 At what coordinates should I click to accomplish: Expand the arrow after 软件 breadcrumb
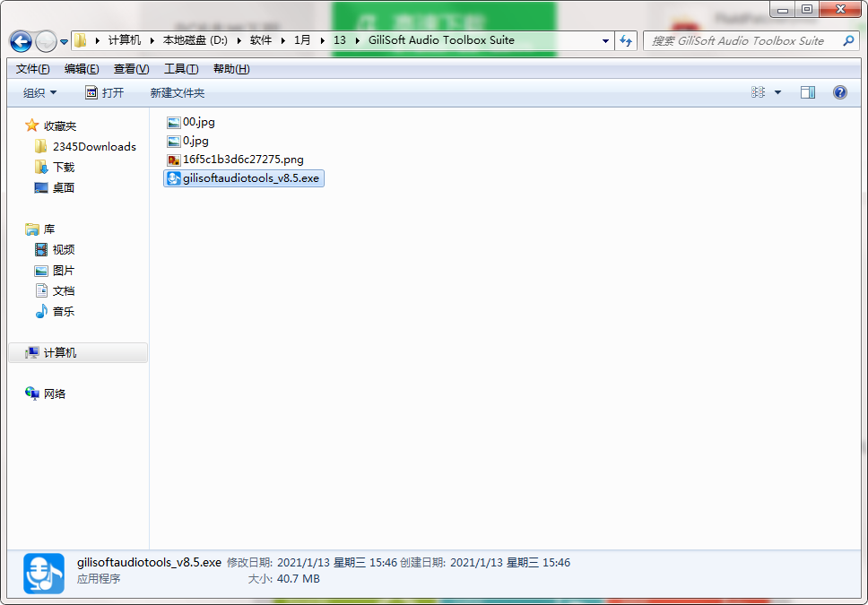pos(282,40)
